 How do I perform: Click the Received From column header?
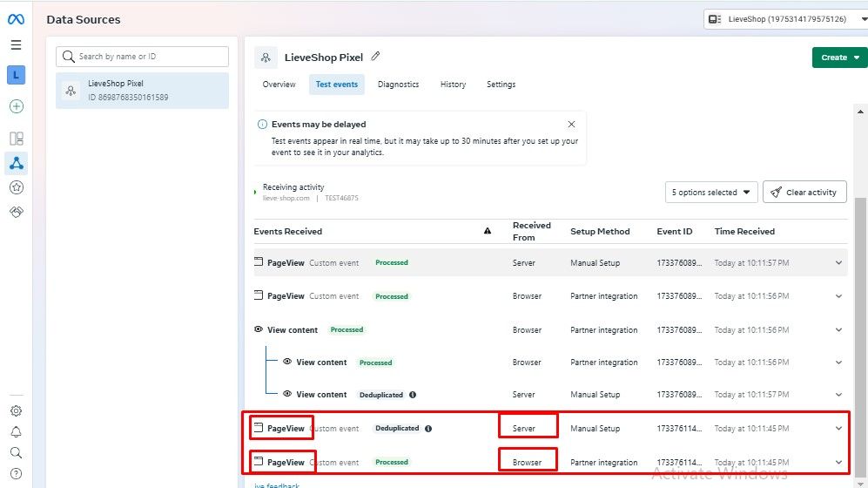point(531,232)
